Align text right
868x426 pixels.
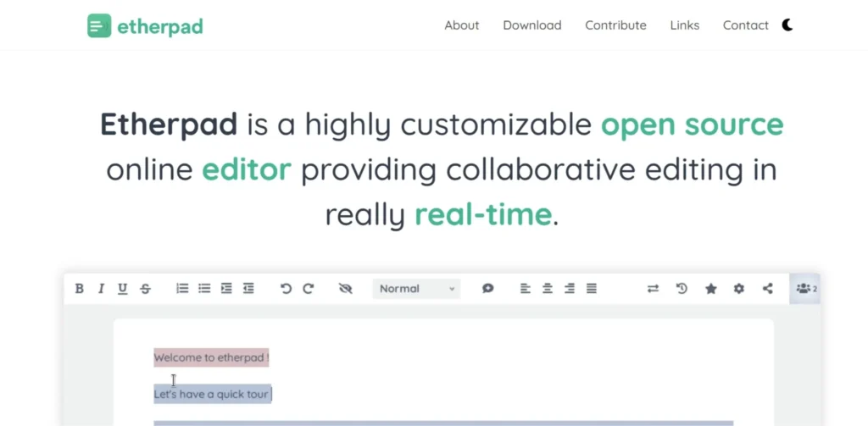coord(569,288)
